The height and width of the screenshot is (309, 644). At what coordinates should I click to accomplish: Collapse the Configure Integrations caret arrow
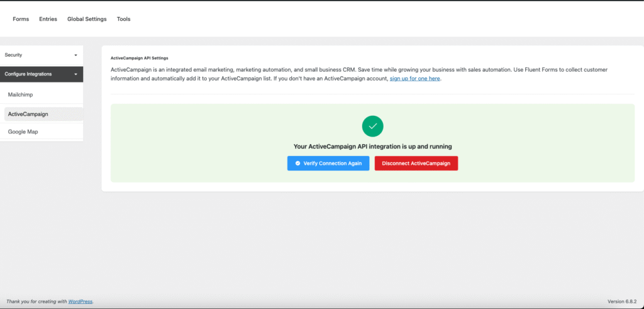(75, 74)
